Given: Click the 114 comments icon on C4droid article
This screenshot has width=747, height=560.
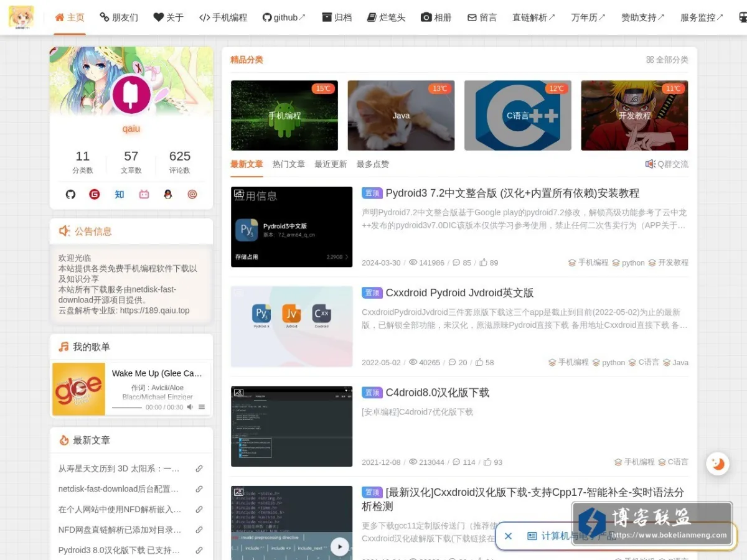Looking at the screenshot, I should pyautogui.click(x=464, y=462).
